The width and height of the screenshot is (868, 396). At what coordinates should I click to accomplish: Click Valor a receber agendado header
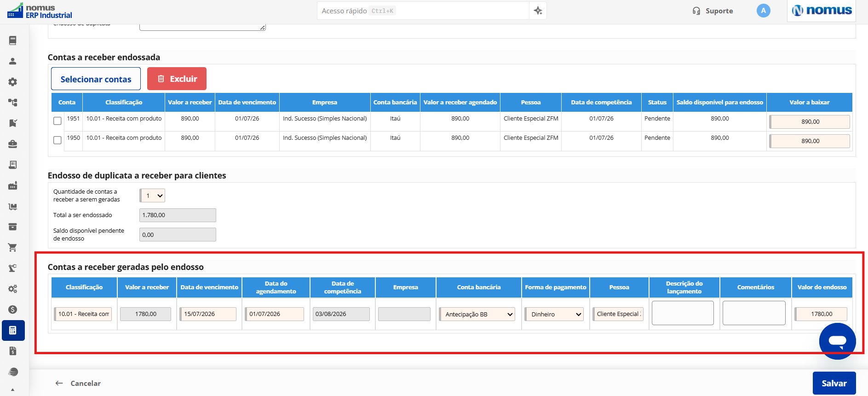[460, 103]
